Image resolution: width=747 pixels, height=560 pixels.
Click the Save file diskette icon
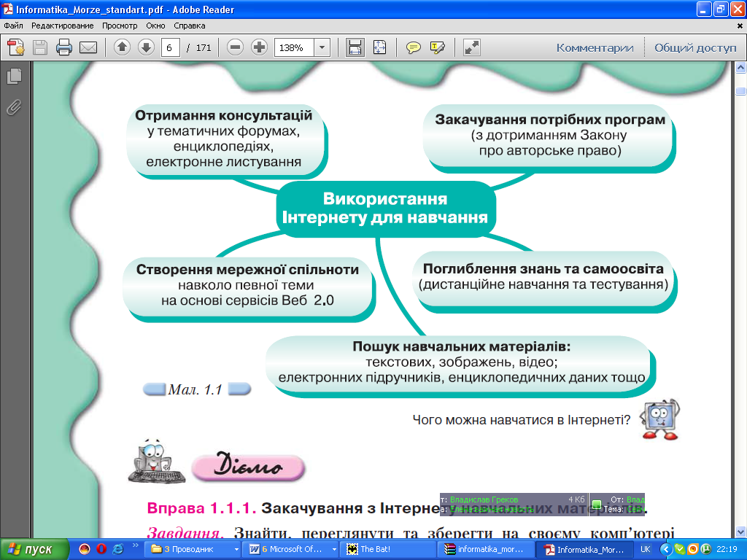pyautogui.click(x=40, y=47)
